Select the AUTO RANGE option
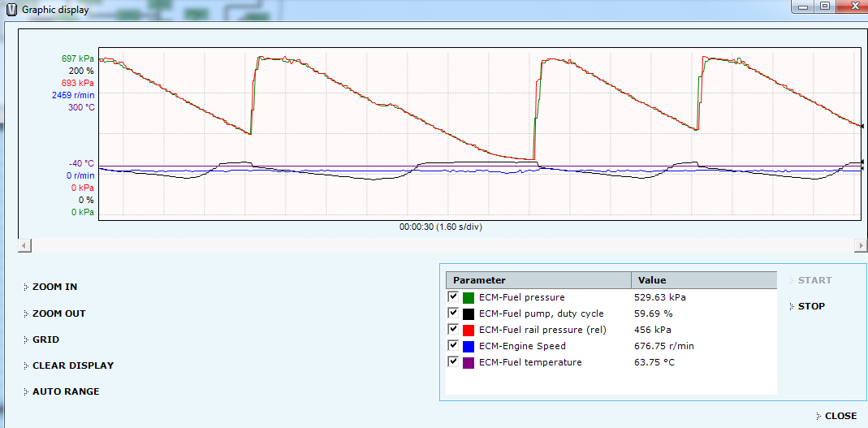 [x=65, y=391]
